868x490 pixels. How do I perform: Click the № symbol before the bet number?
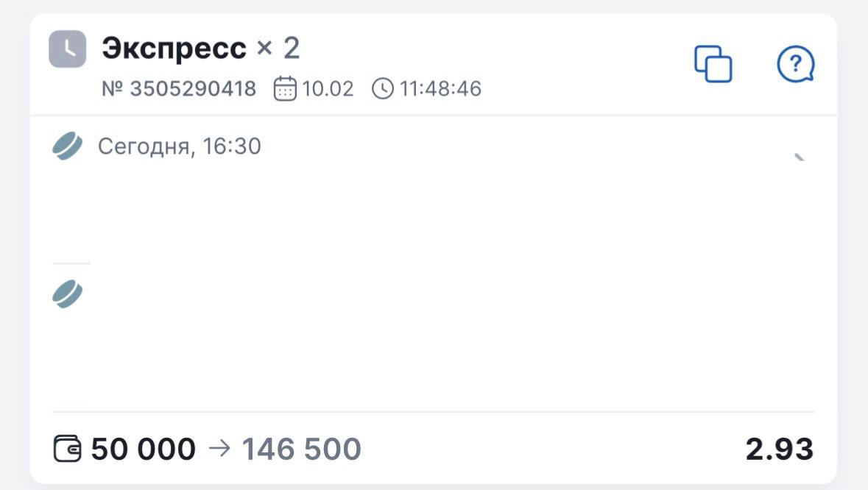(x=113, y=89)
